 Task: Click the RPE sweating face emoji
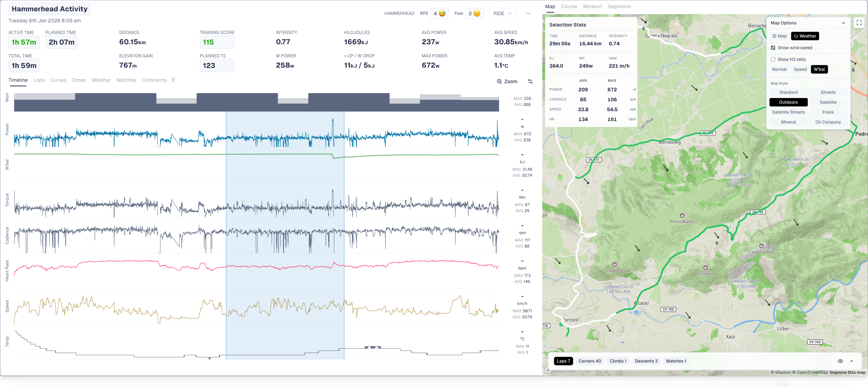pos(442,13)
